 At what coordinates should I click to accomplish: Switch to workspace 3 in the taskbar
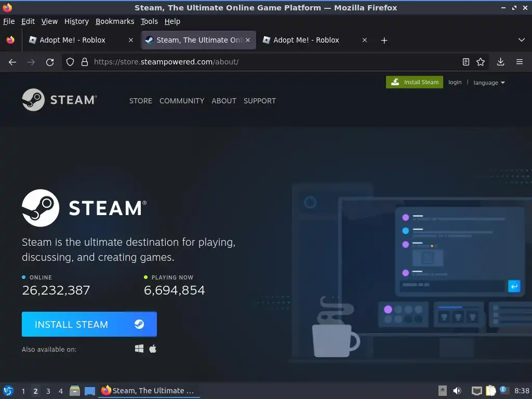tap(48, 391)
